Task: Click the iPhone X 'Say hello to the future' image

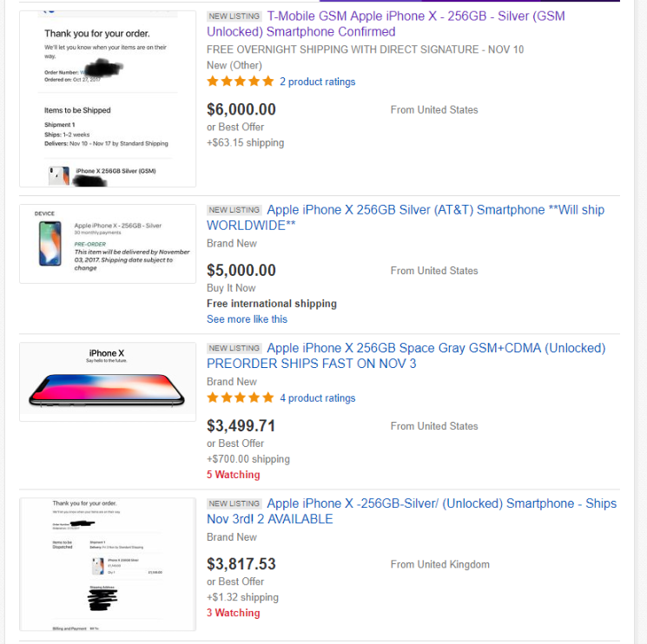Action: coord(108,382)
